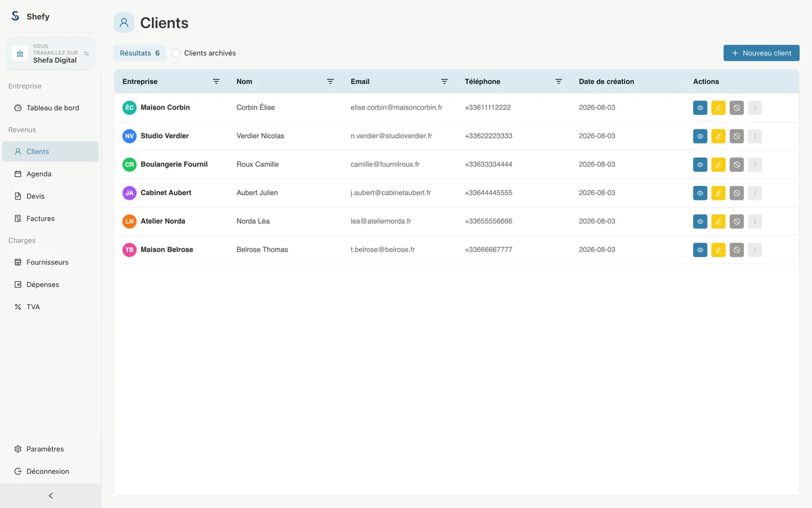View Studio Verdier client details (eye icon)
This screenshot has width=812, height=508.
700,136
